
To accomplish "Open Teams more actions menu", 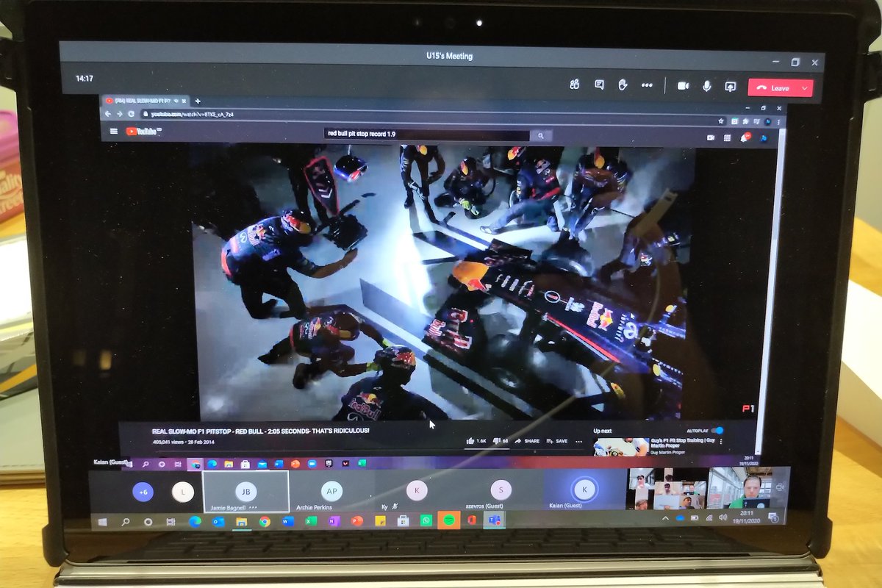I will coord(647,85).
